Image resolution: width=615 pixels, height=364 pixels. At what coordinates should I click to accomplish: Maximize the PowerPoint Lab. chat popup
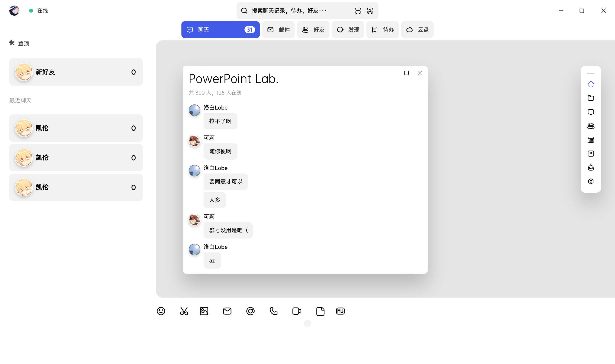point(407,73)
